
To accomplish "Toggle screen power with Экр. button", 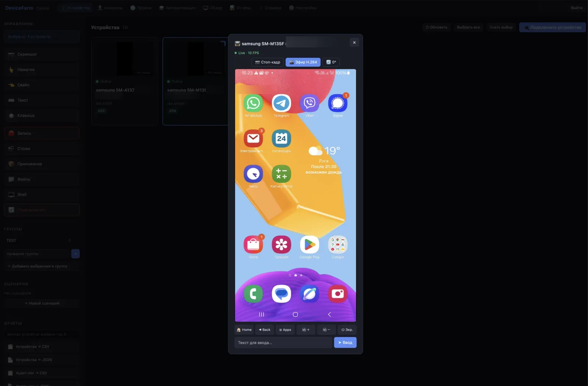I will tap(347, 329).
